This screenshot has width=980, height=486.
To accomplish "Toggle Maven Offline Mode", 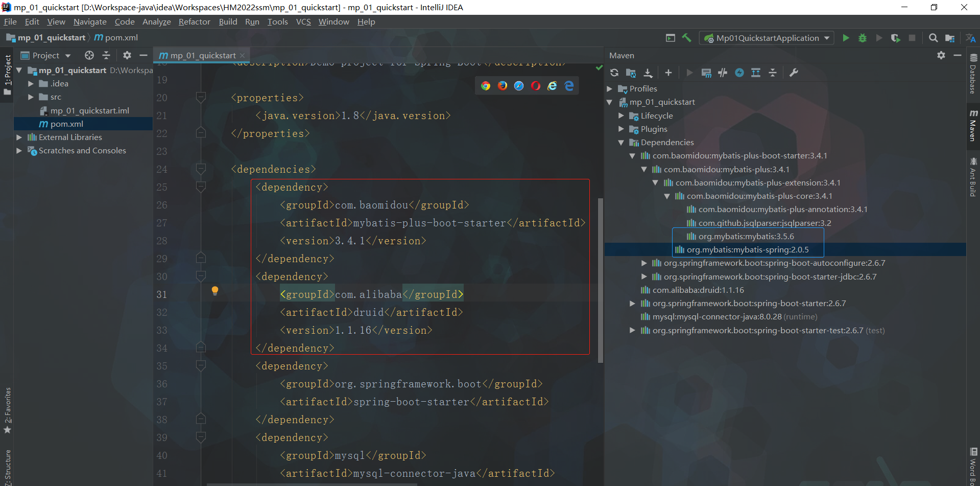I will [x=723, y=73].
